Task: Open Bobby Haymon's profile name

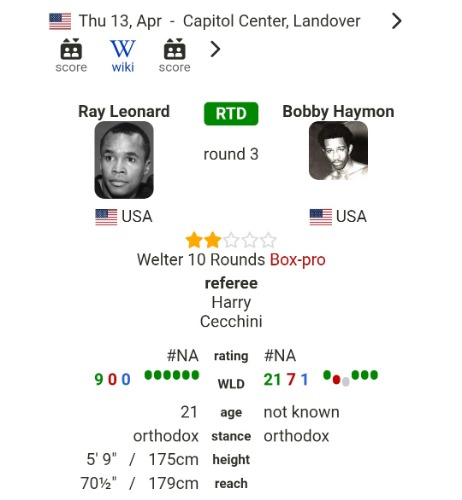Action: tap(338, 111)
